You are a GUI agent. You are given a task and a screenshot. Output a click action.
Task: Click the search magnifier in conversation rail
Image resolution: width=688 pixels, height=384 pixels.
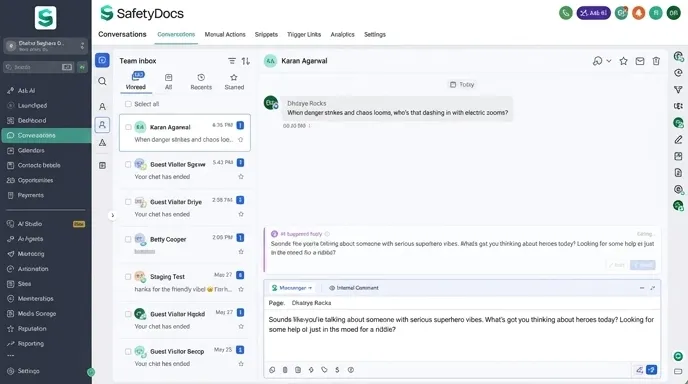[102, 81]
